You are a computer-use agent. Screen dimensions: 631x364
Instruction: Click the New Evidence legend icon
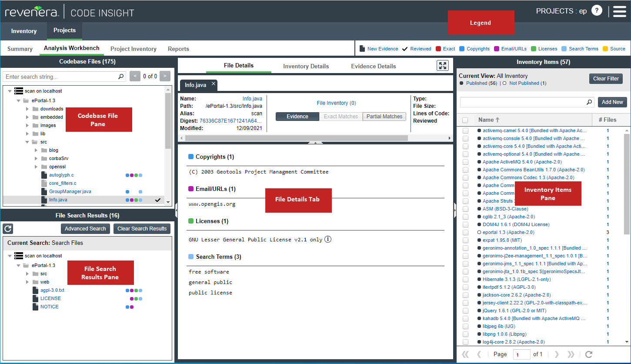click(x=362, y=49)
